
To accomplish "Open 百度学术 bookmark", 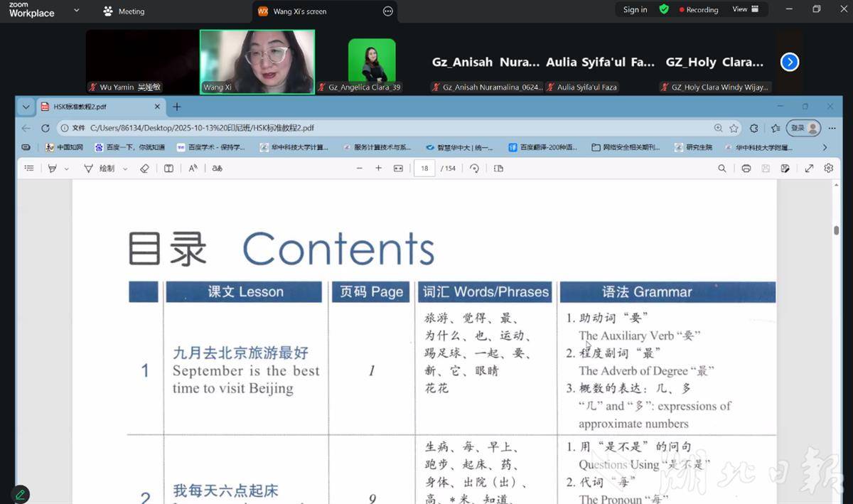I will (210, 147).
